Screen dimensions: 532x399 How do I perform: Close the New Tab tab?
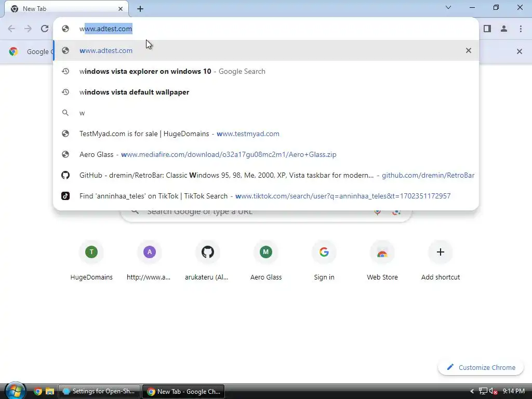pyautogui.click(x=121, y=9)
